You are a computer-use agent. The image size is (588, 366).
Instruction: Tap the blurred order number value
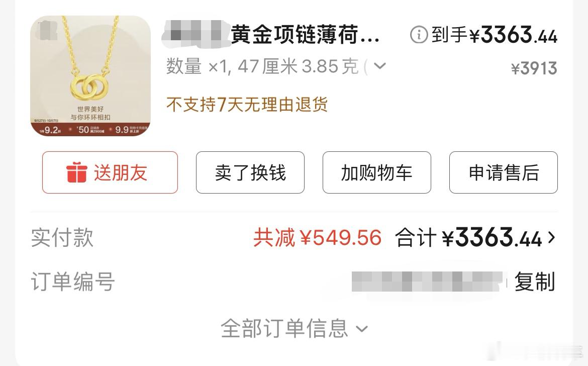pyautogui.click(x=428, y=282)
